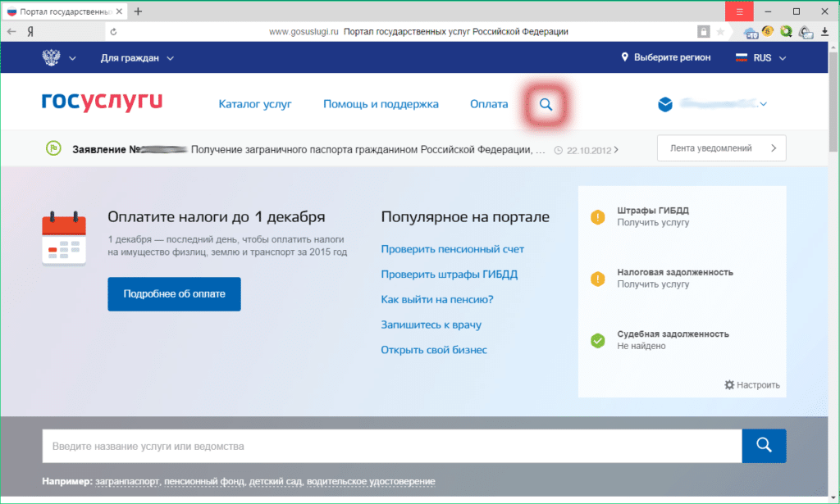Open the red Yandex browser menu button
Image resolution: width=840 pixels, height=504 pixels.
(x=739, y=11)
